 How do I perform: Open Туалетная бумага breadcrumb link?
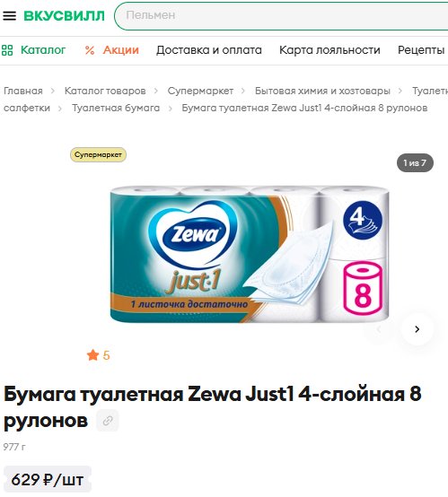[x=116, y=108]
